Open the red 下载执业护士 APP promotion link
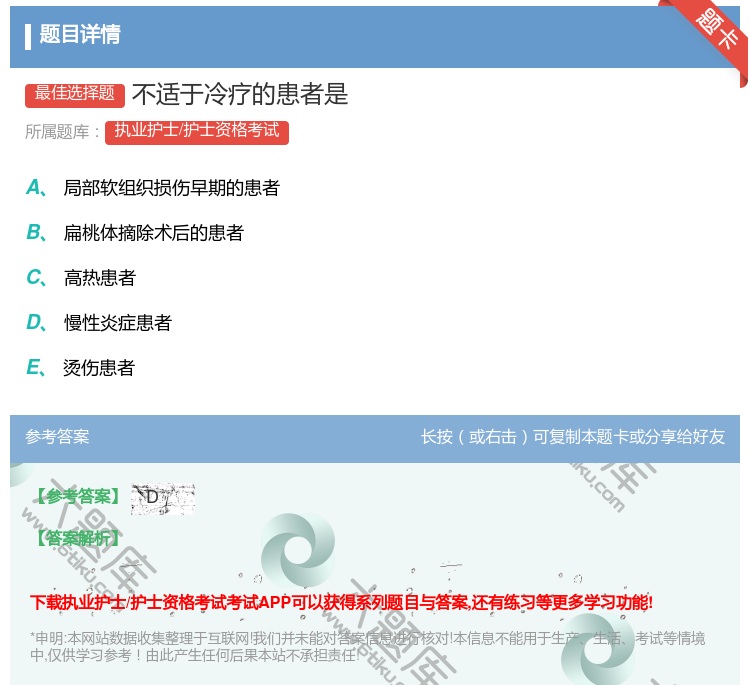Viewport: 750px width, 685px height. 342,602
